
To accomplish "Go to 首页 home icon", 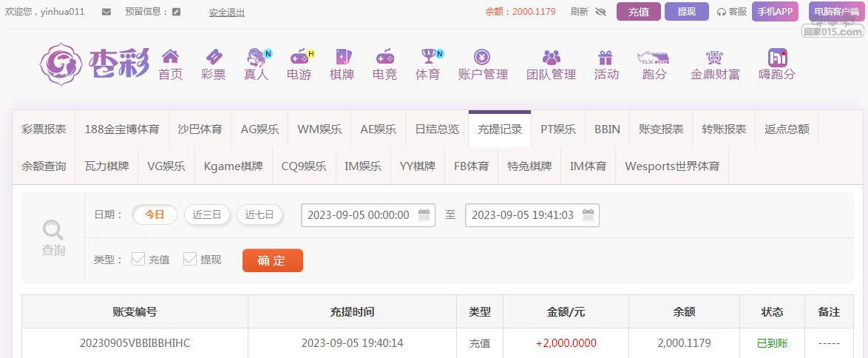I will click(x=171, y=56).
